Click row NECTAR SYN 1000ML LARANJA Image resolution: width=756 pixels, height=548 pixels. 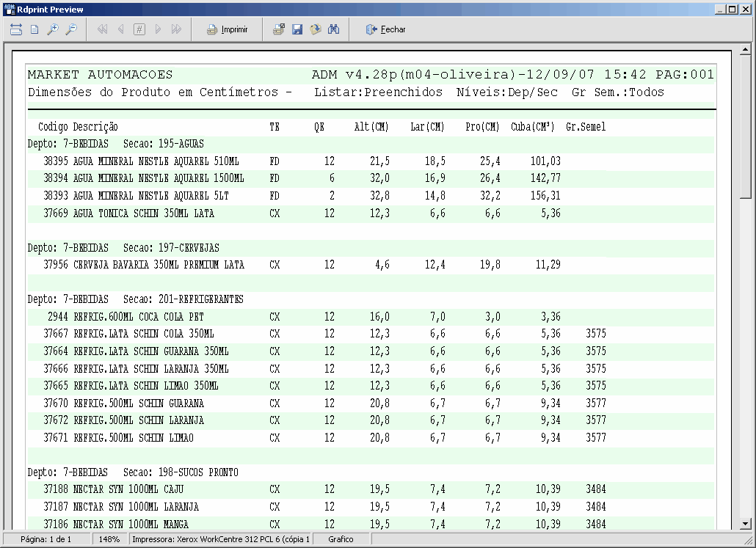coord(371,506)
